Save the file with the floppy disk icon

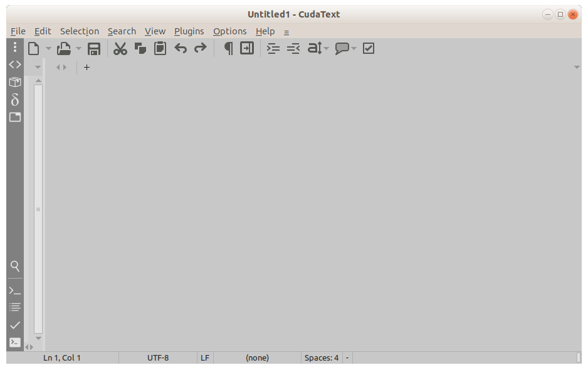94,49
